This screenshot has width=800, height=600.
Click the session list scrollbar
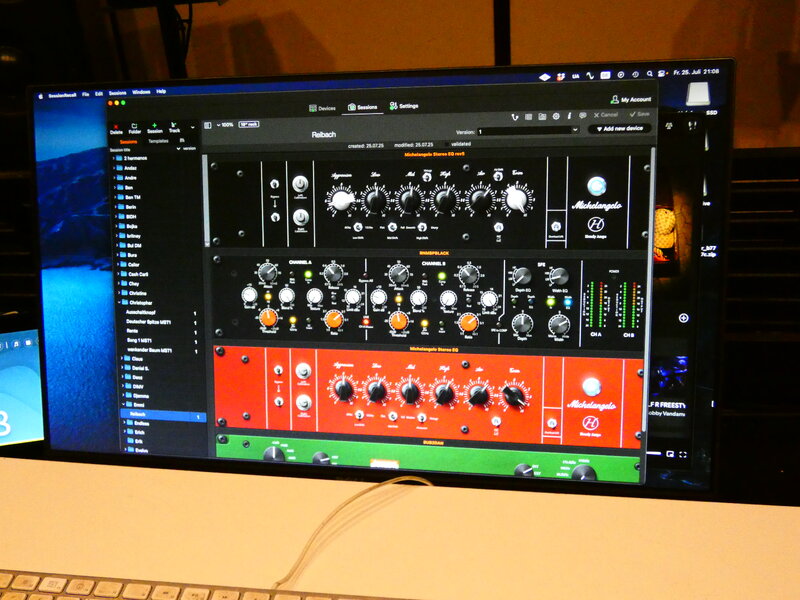(206, 200)
